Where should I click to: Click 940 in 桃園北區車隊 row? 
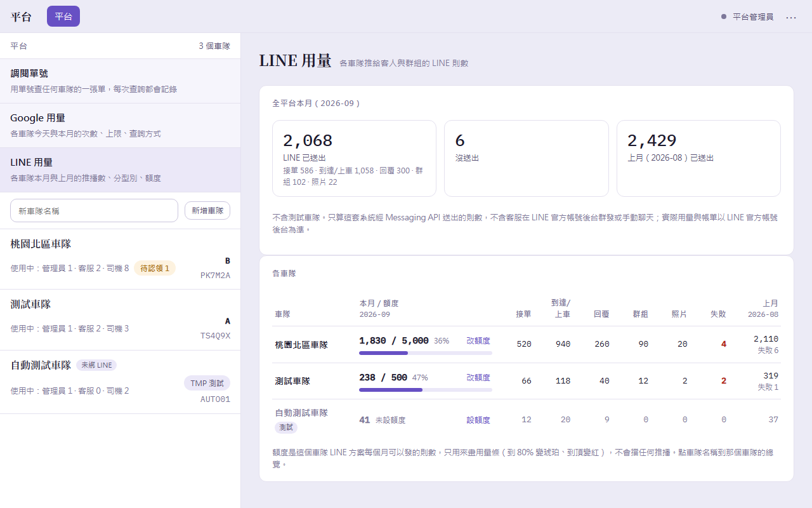[563, 344]
